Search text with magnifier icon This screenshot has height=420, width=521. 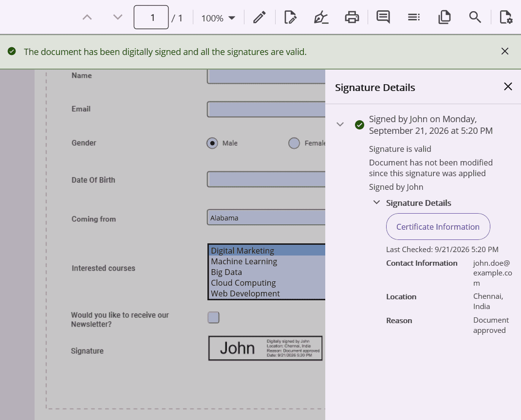[475, 17]
